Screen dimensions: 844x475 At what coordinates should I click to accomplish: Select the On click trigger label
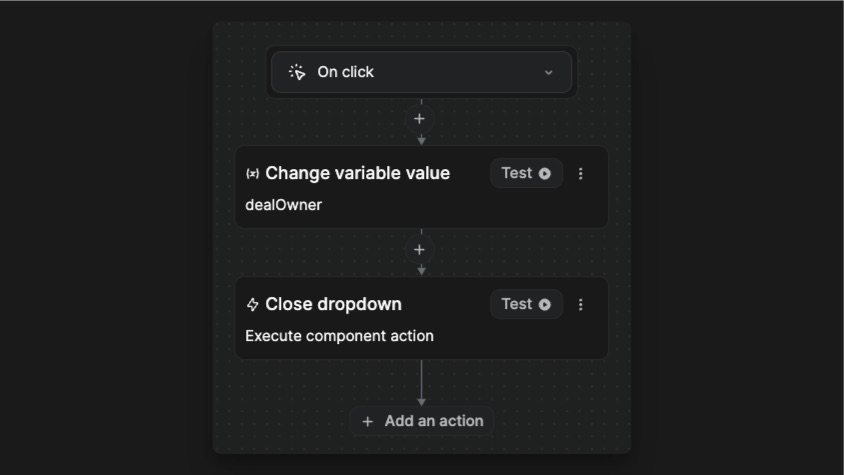[345, 72]
